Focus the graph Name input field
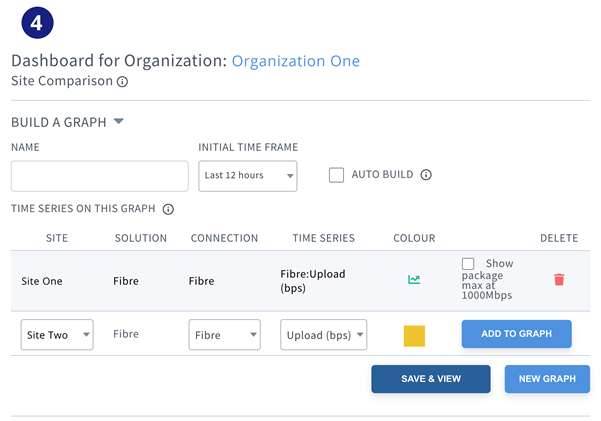This screenshot has height=421, width=601. click(100, 176)
